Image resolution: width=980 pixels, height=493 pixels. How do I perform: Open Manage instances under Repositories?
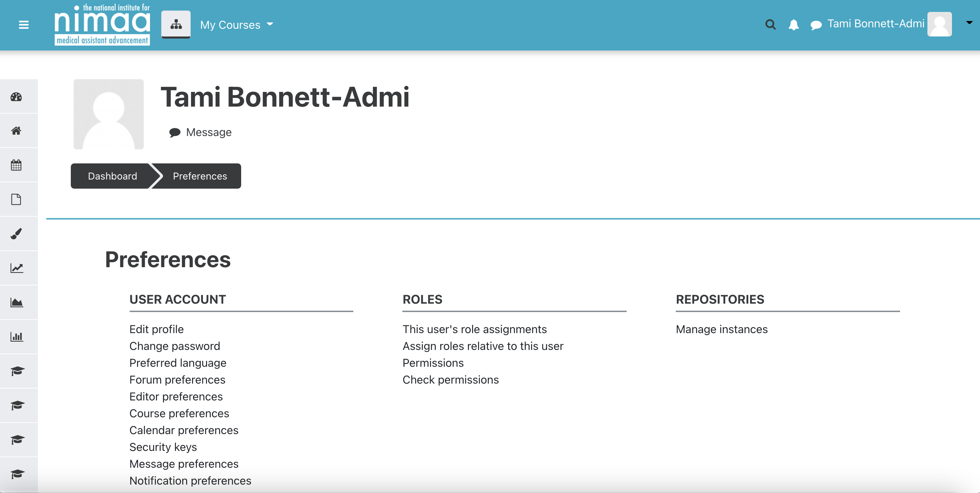[x=721, y=329]
